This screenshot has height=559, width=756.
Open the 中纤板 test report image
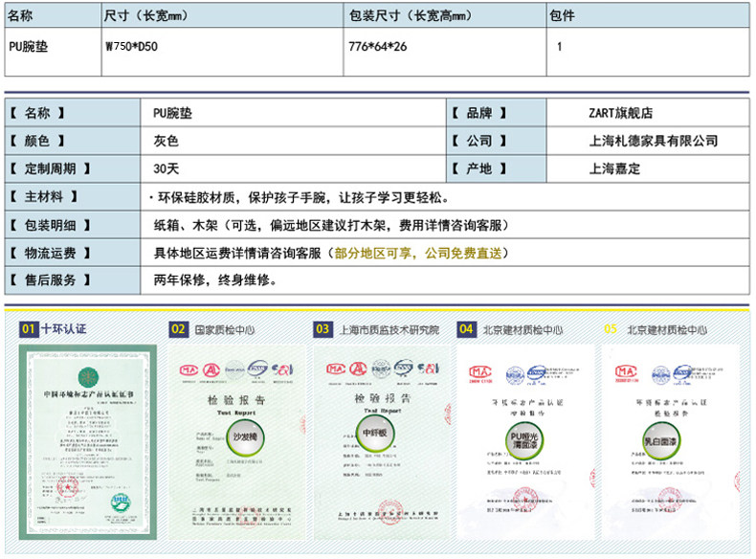pyautogui.click(x=382, y=442)
